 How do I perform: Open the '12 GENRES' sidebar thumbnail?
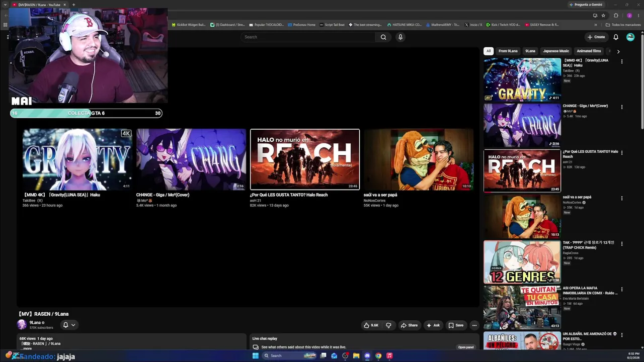click(522, 262)
